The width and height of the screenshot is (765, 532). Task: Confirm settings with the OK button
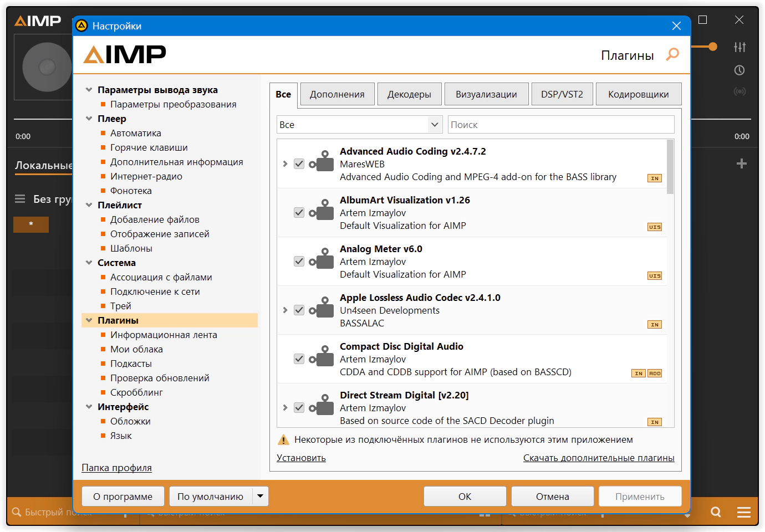(465, 497)
